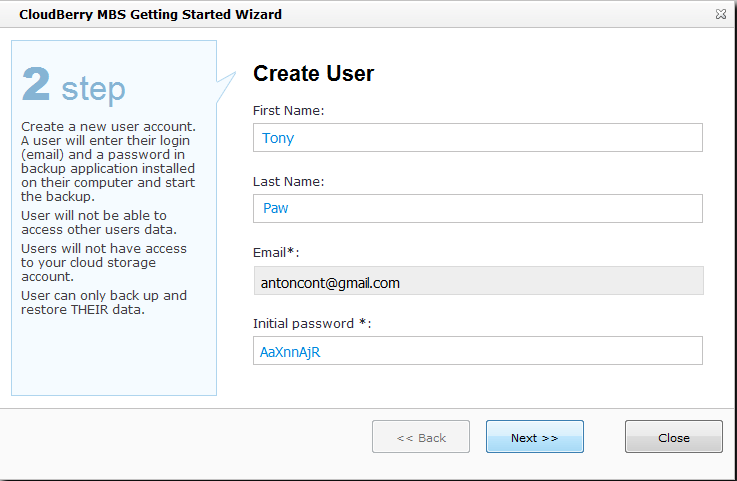Click the 'Users will not have access' cloud storage note
This screenshot has width=737, height=481.
click(104, 262)
